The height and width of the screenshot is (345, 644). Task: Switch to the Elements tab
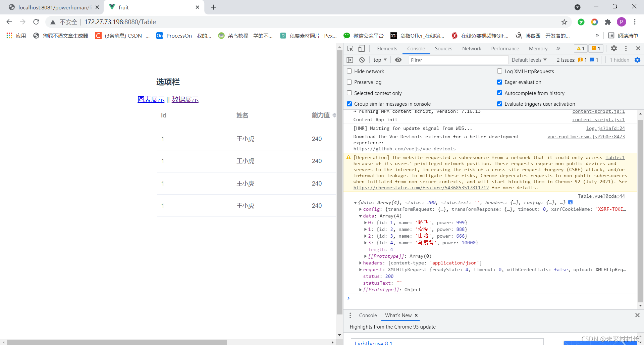tap(387, 49)
